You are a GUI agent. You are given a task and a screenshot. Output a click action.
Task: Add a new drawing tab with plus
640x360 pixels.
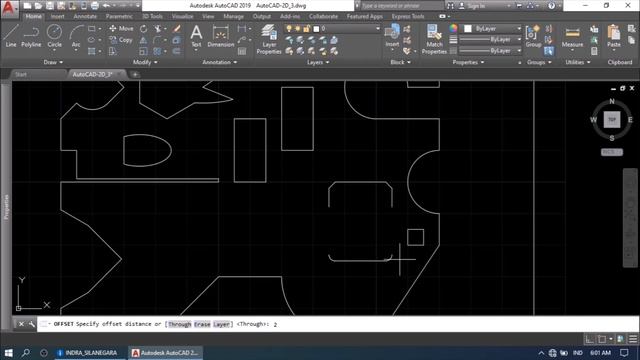tap(135, 74)
